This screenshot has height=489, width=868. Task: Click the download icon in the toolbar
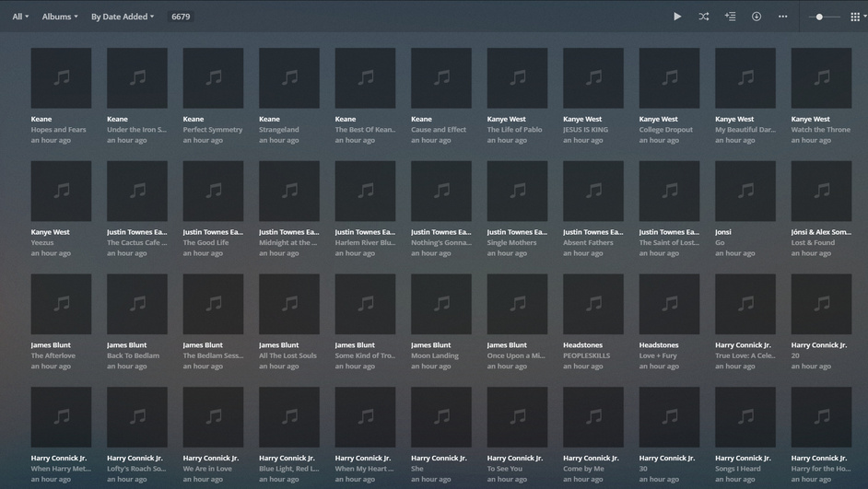pyautogui.click(x=757, y=17)
